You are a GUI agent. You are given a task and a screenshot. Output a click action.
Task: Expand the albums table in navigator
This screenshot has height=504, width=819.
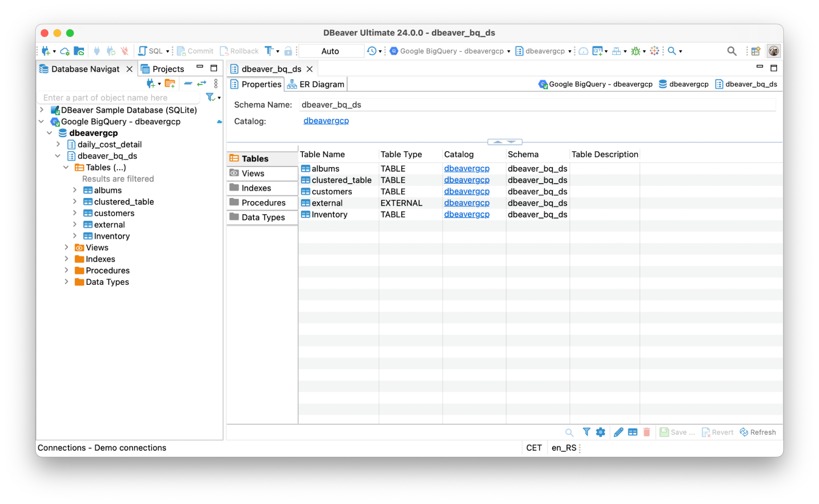click(75, 190)
